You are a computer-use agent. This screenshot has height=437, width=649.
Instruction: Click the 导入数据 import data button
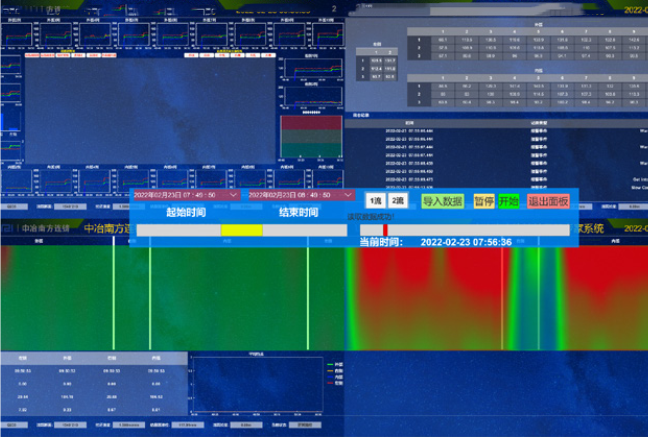[442, 201]
